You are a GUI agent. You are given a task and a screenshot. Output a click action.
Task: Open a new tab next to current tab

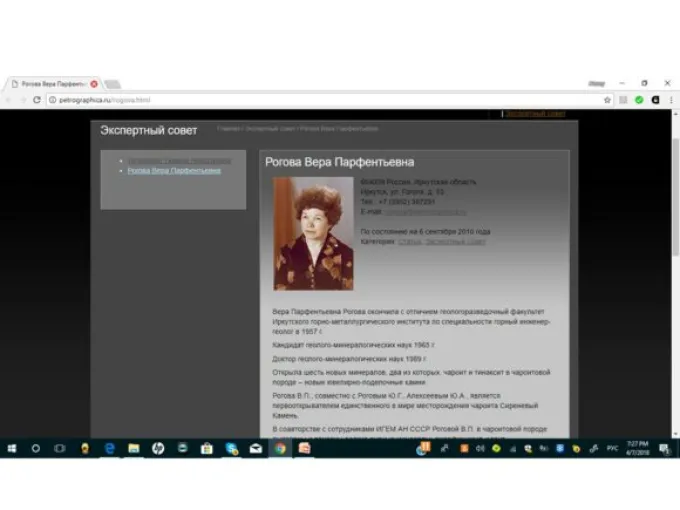click(112, 84)
